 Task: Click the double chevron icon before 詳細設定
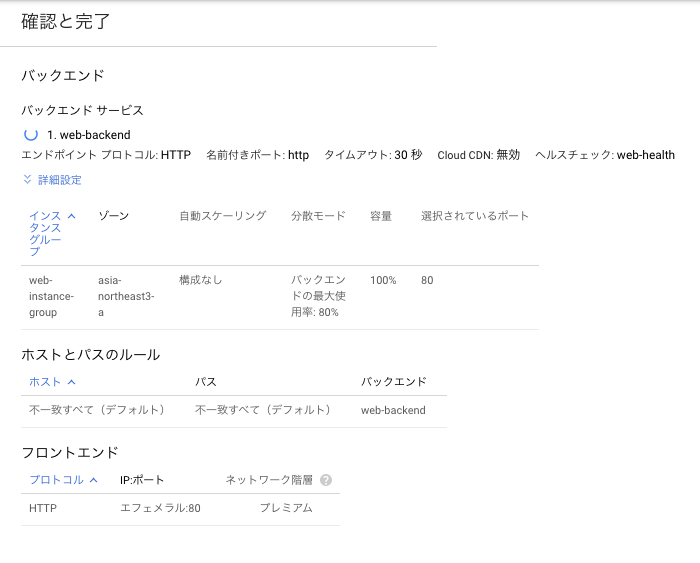click(x=27, y=179)
